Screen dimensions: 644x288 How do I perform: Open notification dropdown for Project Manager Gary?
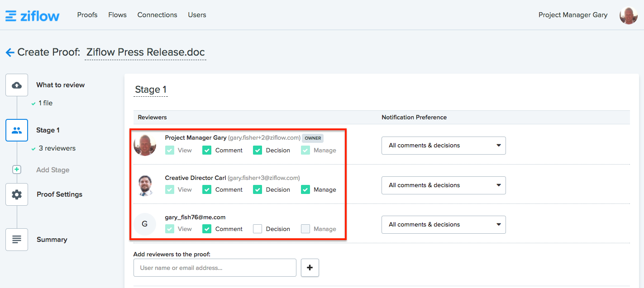tap(444, 146)
